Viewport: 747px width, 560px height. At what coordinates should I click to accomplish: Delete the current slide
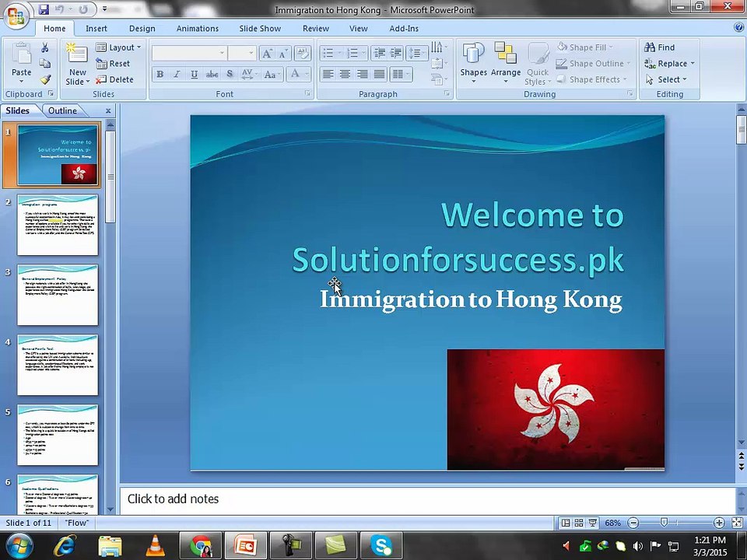(115, 79)
